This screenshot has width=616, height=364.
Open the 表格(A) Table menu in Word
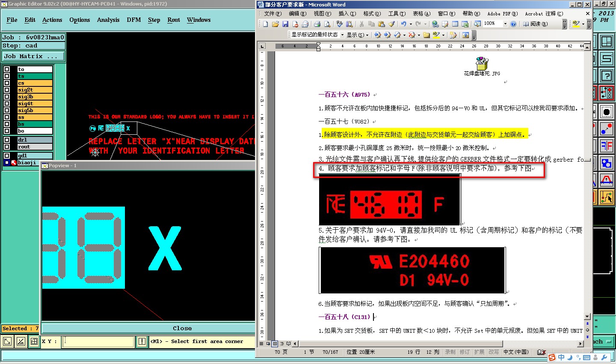(x=421, y=14)
